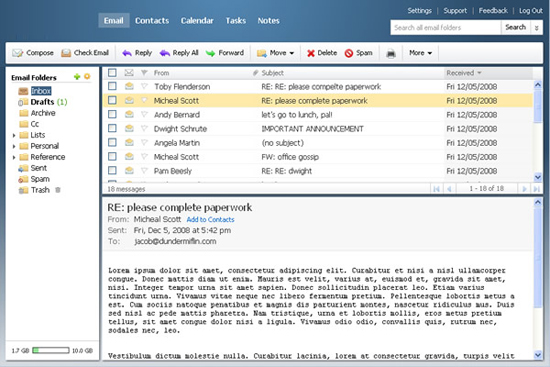Click the message list scrollbar thumb
The height and width of the screenshot is (367, 550).
(x=538, y=106)
